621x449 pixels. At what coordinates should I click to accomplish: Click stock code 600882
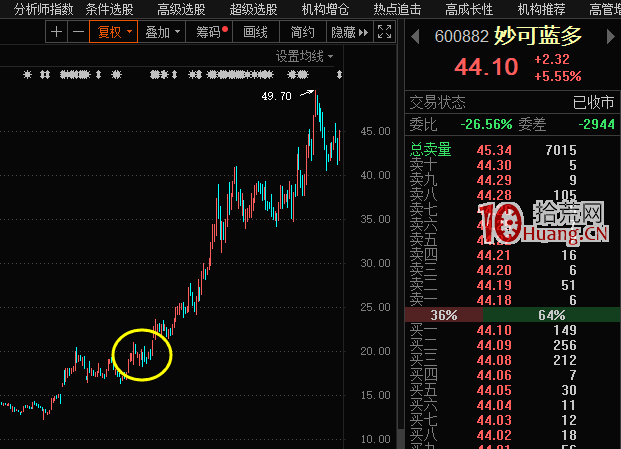[462, 36]
